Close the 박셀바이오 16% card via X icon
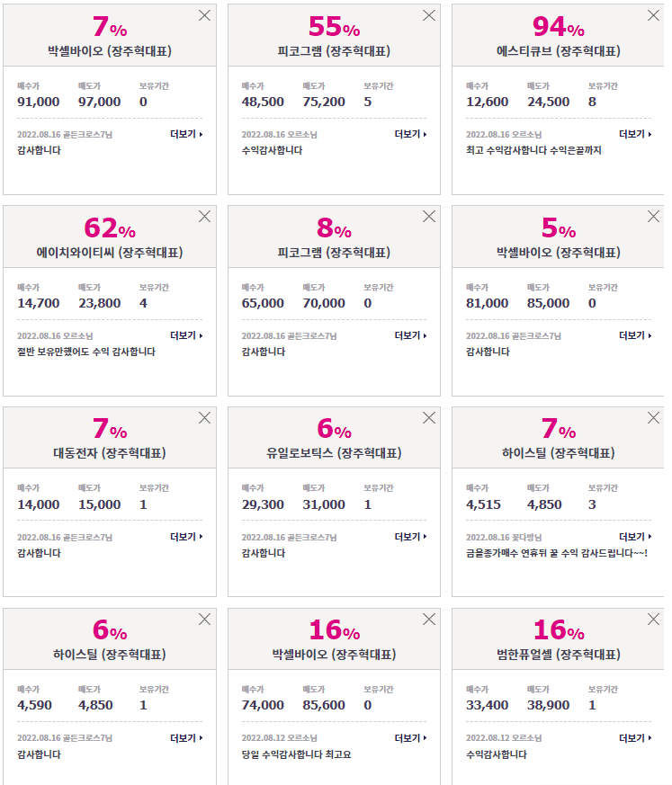The width and height of the screenshot is (672, 785). (x=428, y=620)
